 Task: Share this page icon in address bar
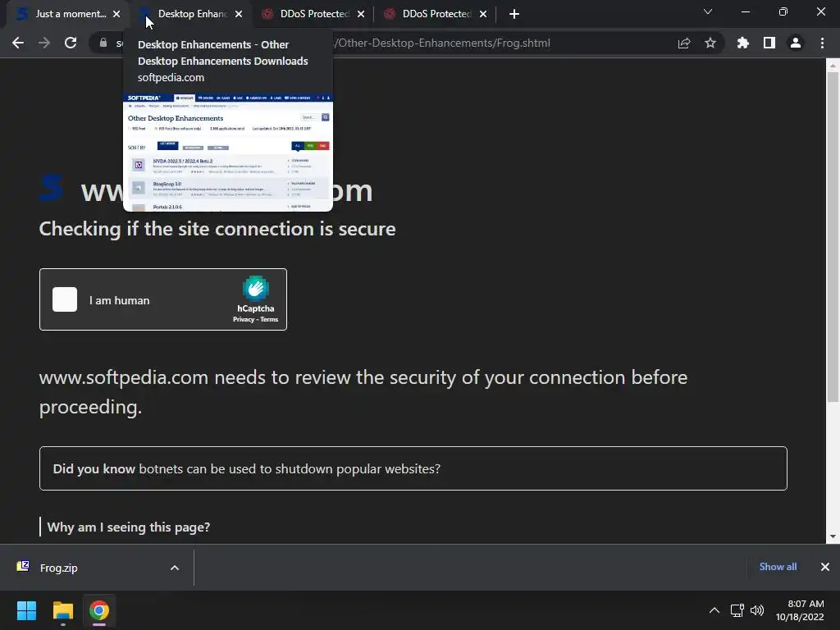click(x=684, y=43)
